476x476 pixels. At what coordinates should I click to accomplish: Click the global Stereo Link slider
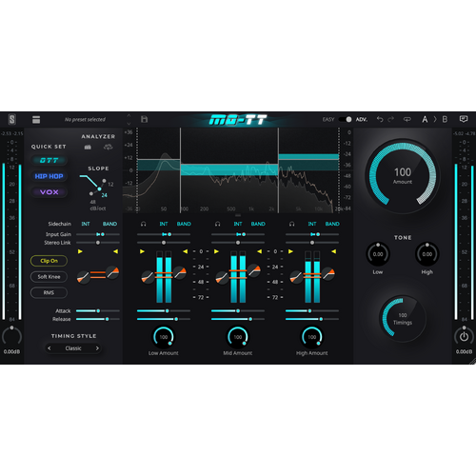(98, 243)
